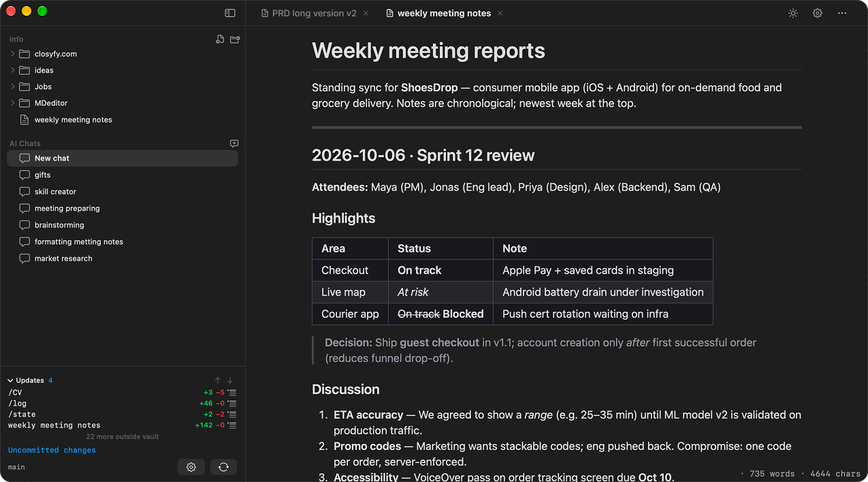Image resolution: width=868 pixels, height=482 pixels.
Task: Open formatting metting notes chat
Action: click(x=123, y=242)
